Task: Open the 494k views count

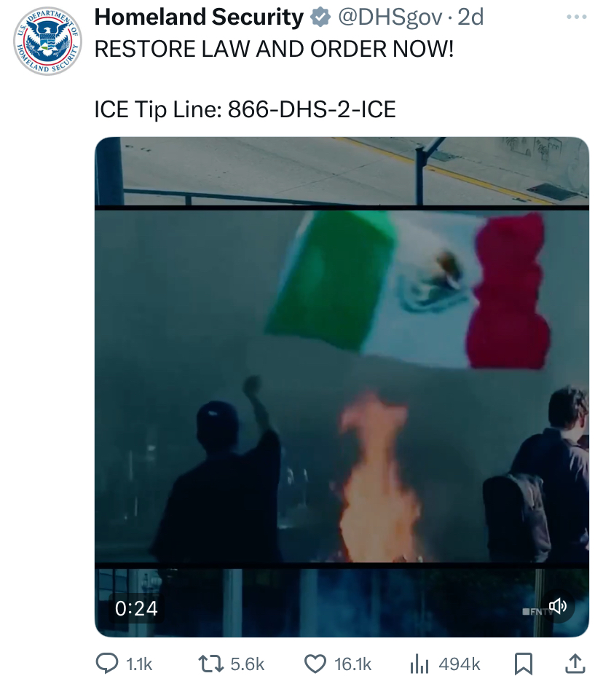Action: (x=460, y=664)
